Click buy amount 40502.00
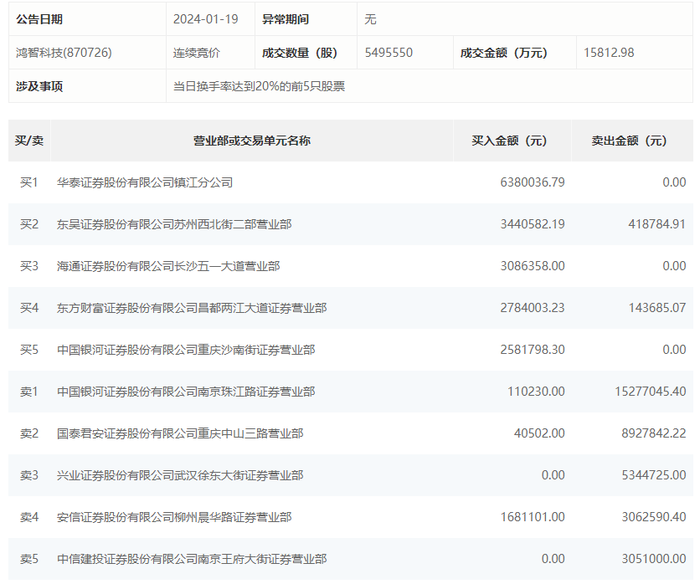Screen dimensions: 700x584 539,433
